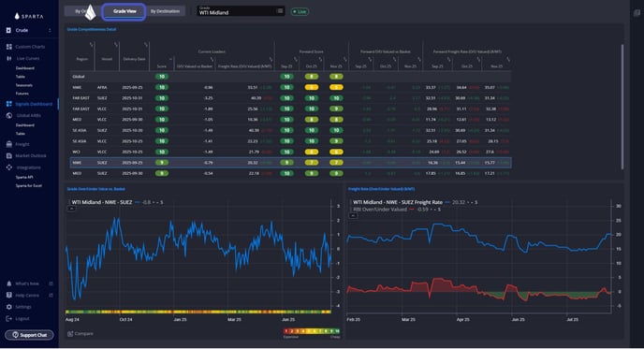Viewport: 644px width, 349px height.
Task: Click the Global Arbs globe icon
Action: (9, 115)
